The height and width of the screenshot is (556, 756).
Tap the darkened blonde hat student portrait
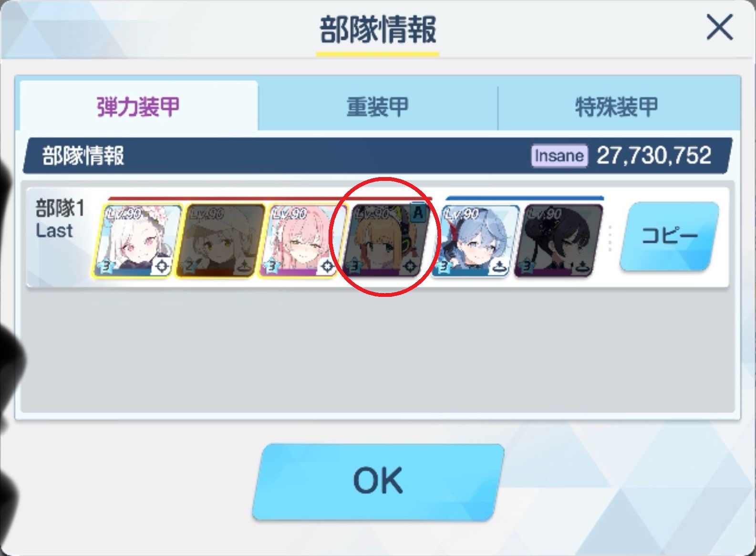coord(220,241)
